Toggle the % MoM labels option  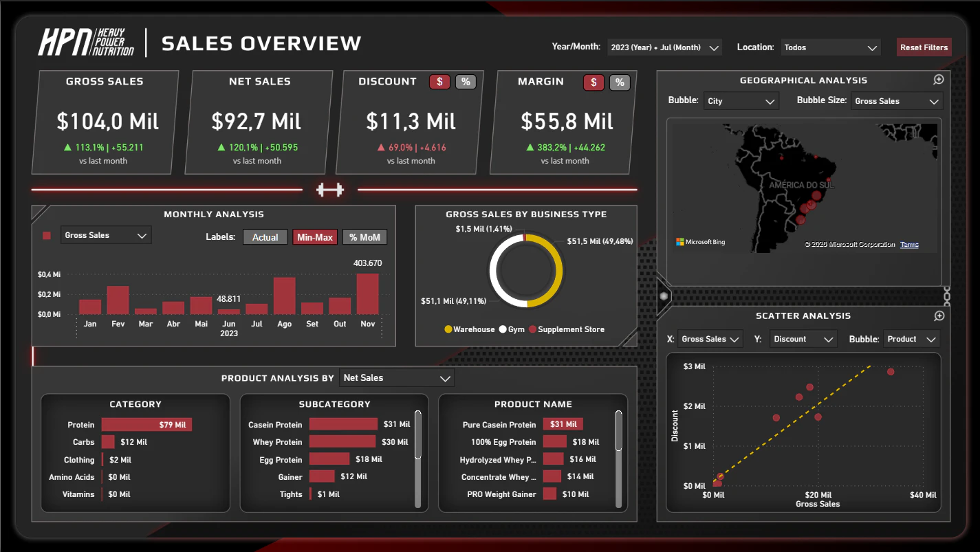coord(364,237)
